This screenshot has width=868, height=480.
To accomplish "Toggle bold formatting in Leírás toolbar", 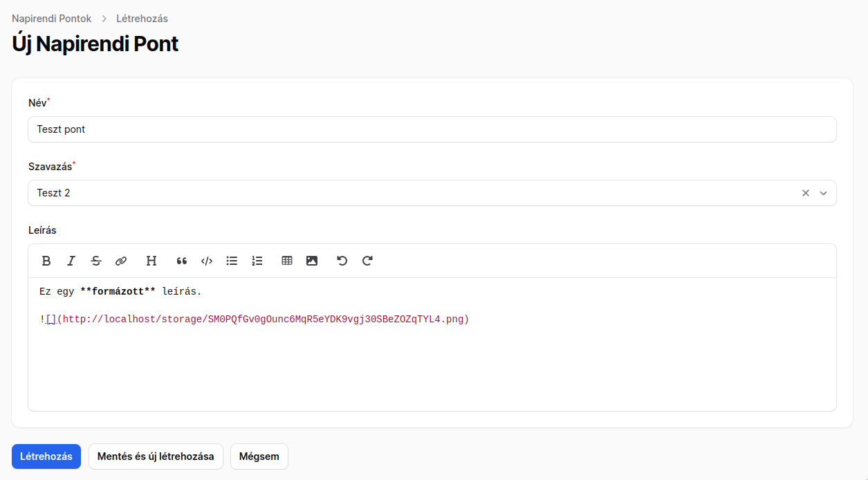I will coord(46,261).
